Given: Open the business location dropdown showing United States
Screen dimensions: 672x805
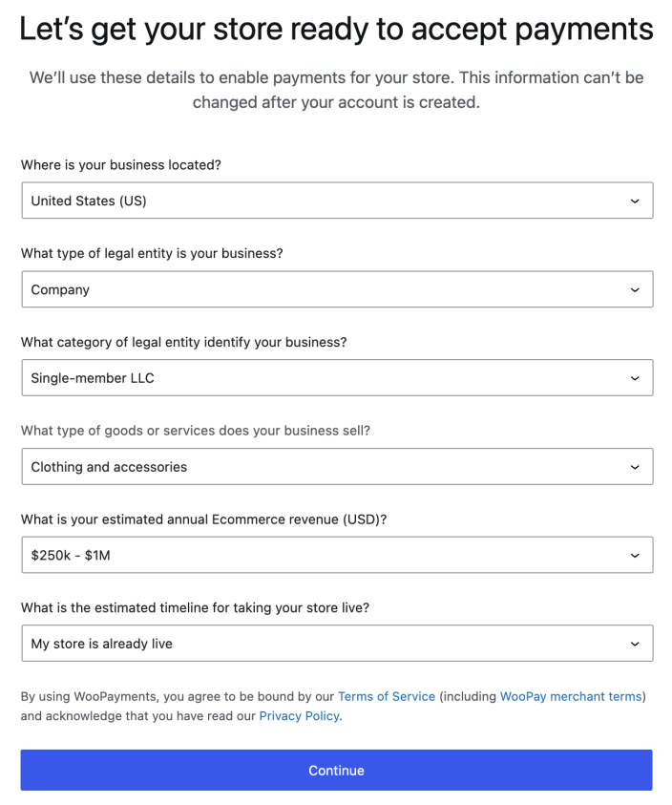Looking at the screenshot, I should [325, 201].
